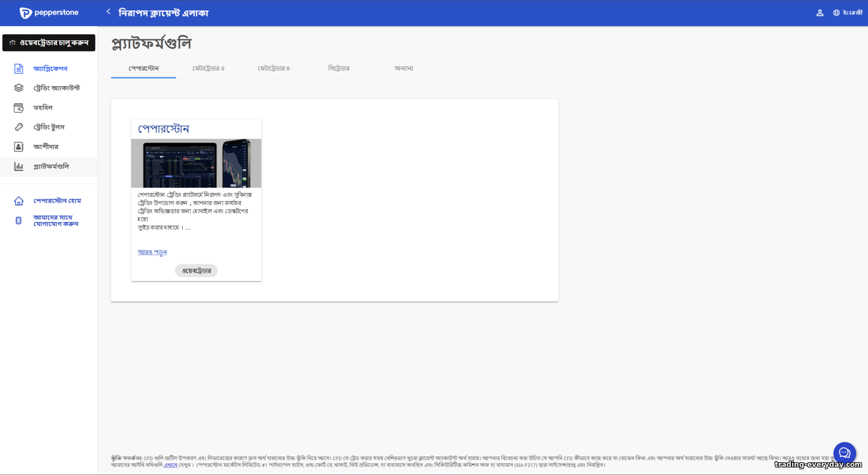The image size is (868, 475).
Task: Open ট্রেডিং অ্যাকাউন্ট in the sidebar
Action: point(57,88)
